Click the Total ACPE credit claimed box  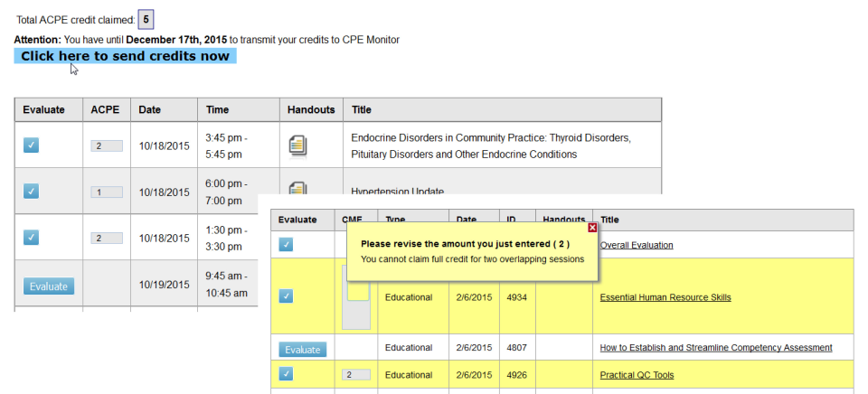[x=146, y=19]
